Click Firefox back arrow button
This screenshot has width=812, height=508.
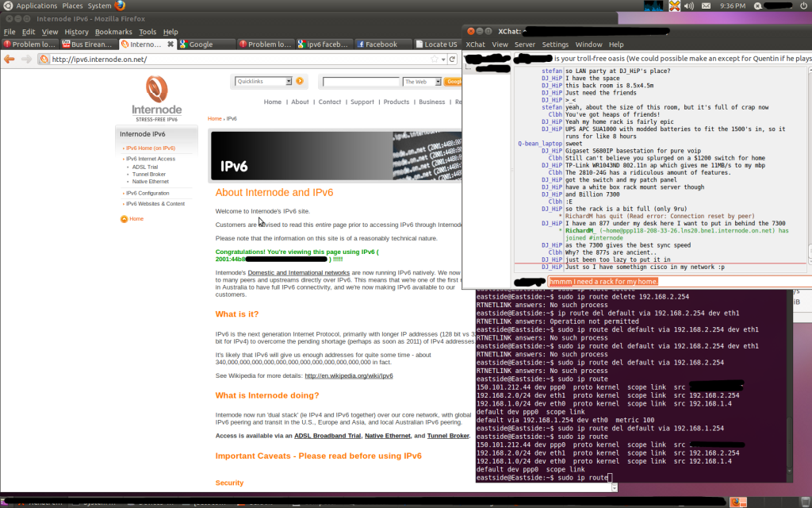10,59
